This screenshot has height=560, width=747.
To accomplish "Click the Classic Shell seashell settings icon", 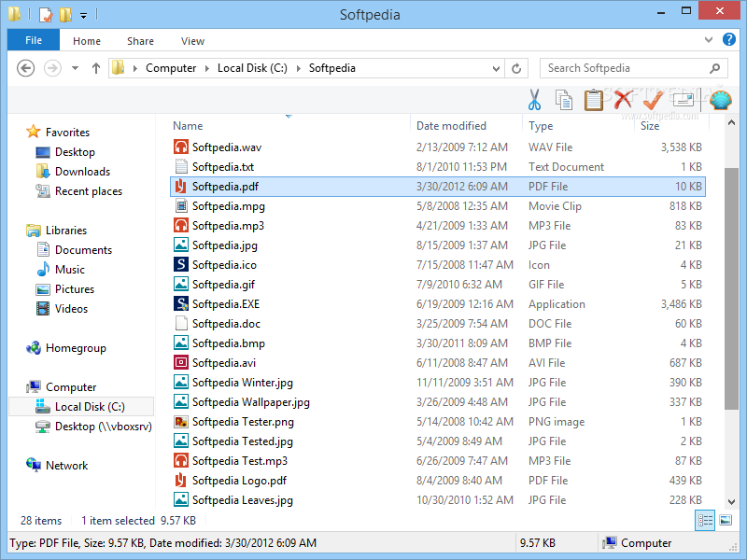I will (x=720, y=100).
